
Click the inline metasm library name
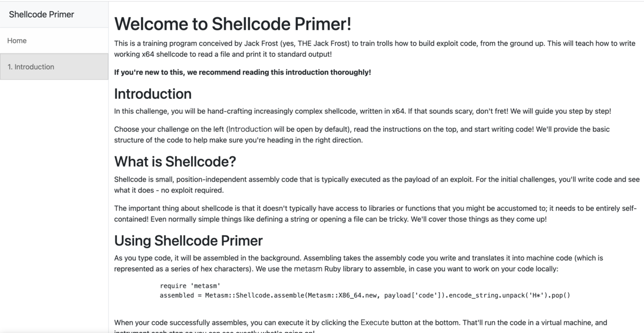(x=308, y=269)
